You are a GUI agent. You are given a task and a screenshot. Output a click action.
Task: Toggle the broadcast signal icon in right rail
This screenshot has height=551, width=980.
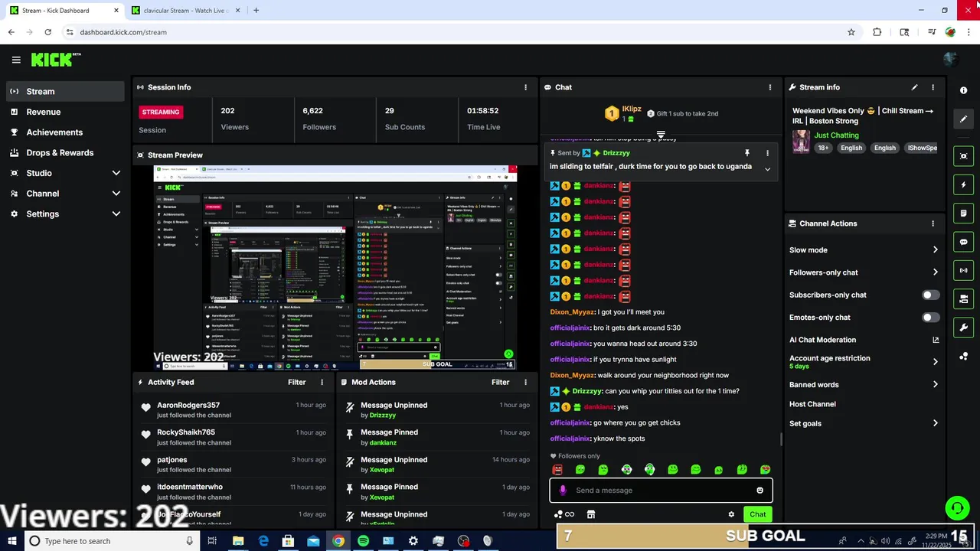(963, 270)
